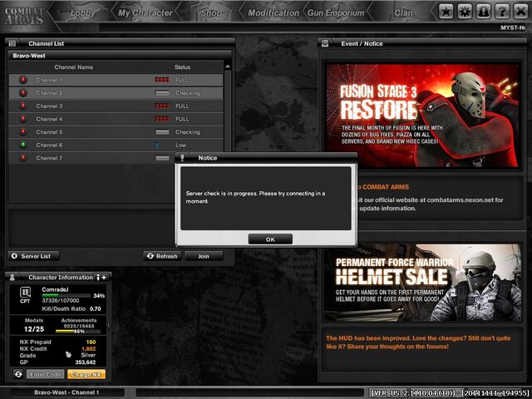
Task: Select the Channel 2 red status light
Action: 23,92
